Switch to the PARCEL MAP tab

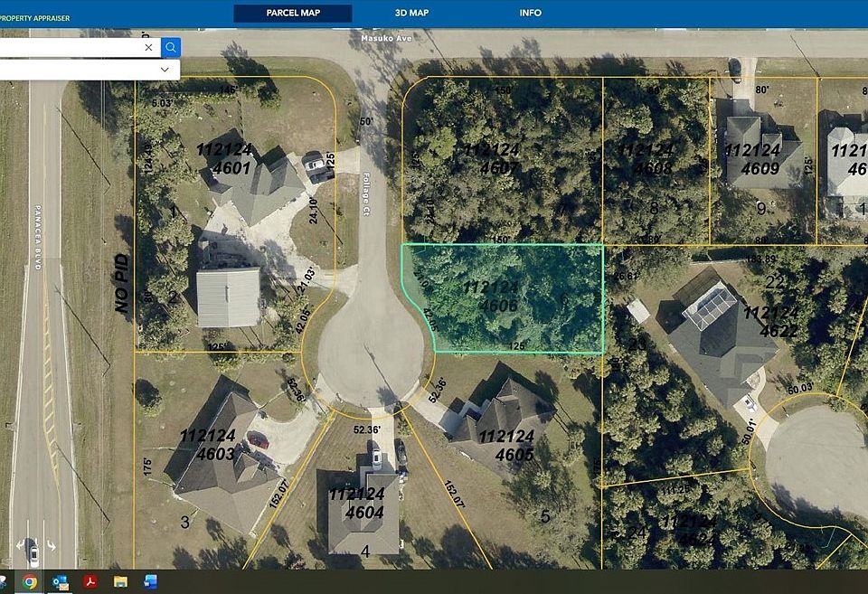[293, 13]
